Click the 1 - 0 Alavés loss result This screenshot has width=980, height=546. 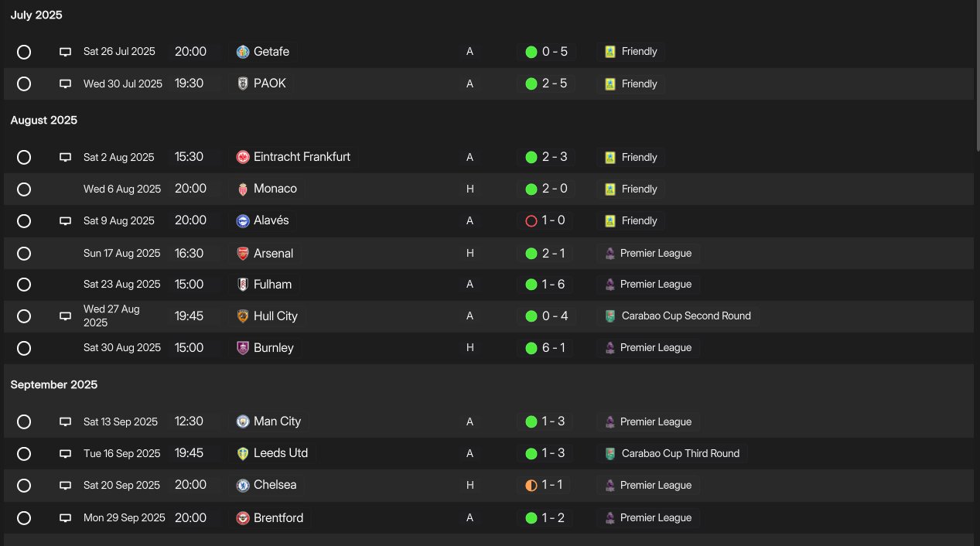coord(553,220)
